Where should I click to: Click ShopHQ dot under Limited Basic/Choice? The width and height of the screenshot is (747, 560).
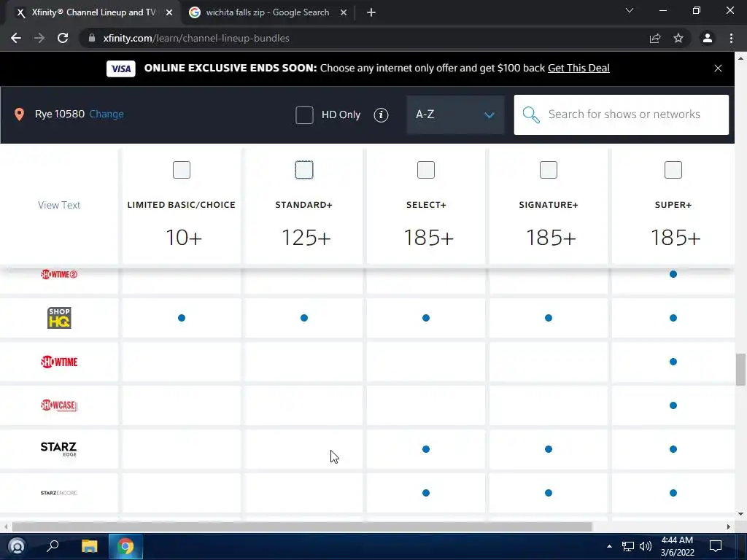click(x=182, y=318)
